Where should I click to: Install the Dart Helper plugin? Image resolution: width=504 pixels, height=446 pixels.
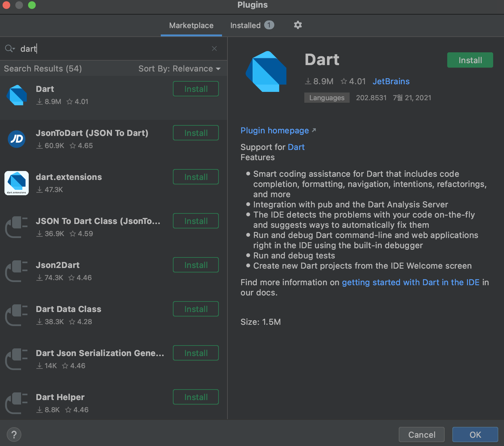tap(196, 397)
